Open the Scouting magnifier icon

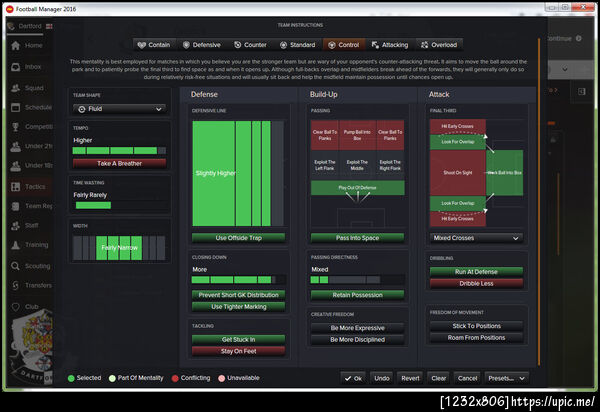click(15, 266)
